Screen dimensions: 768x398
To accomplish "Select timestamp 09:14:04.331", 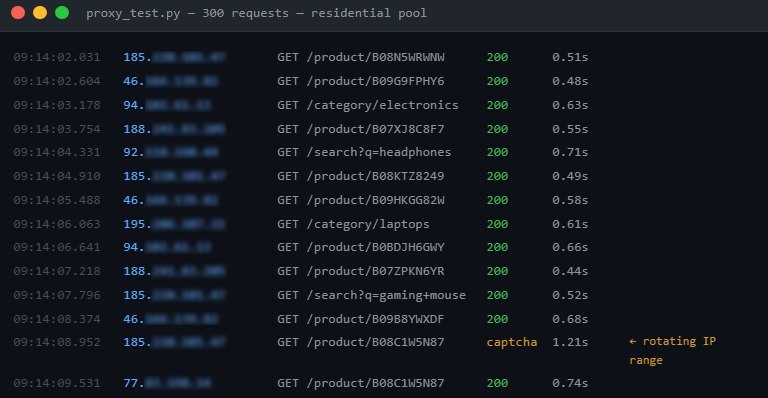I will [x=57, y=152].
